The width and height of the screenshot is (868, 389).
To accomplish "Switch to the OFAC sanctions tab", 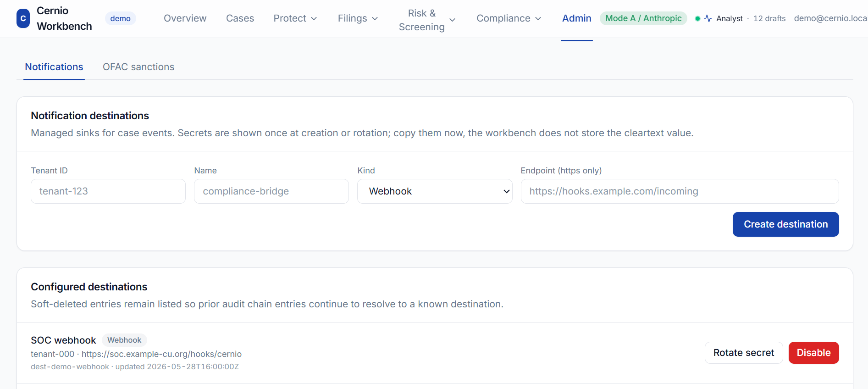I will coord(138,67).
